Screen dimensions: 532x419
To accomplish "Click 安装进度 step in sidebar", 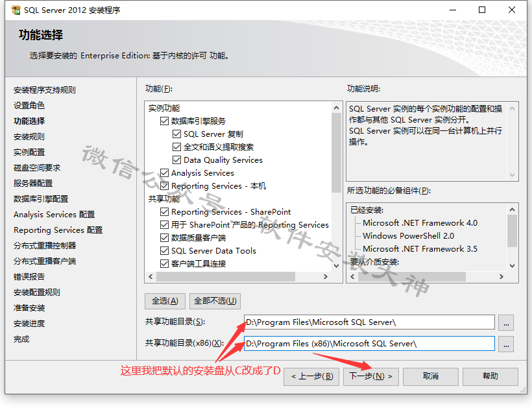I will [x=29, y=324].
